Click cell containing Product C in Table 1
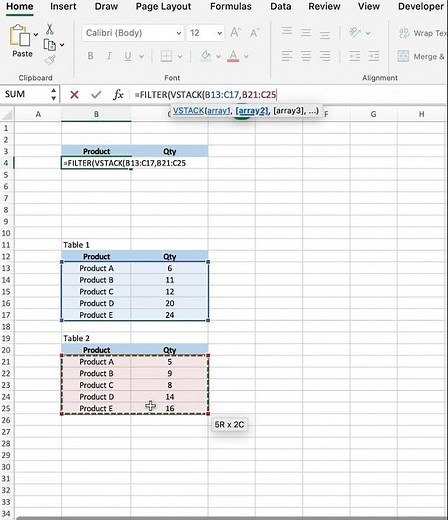 [96, 292]
